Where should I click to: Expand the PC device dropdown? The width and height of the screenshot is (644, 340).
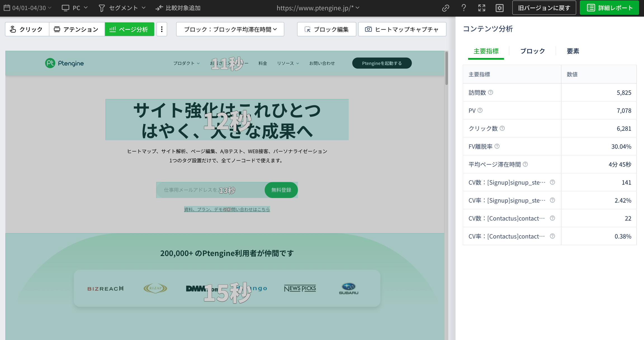click(x=75, y=8)
